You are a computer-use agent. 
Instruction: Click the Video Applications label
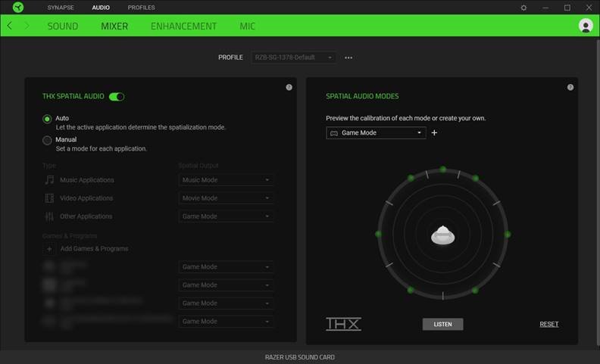pos(86,198)
